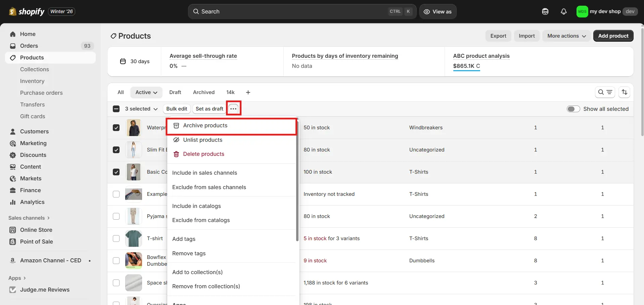Open the More actions dropdown
The height and width of the screenshot is (305, 644).
pyautogui.click(x=566, y=36)
